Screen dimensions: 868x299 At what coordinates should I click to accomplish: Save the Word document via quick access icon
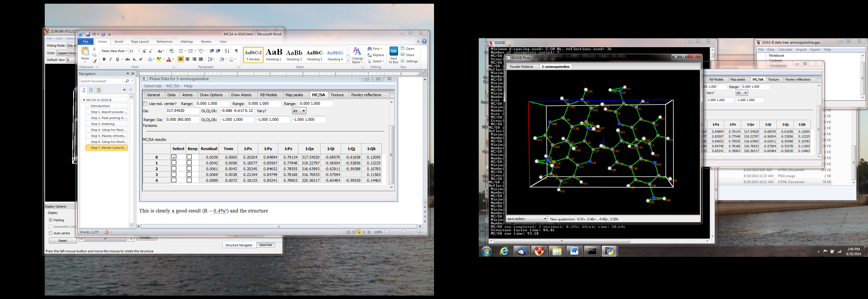[x=87, y=34]
